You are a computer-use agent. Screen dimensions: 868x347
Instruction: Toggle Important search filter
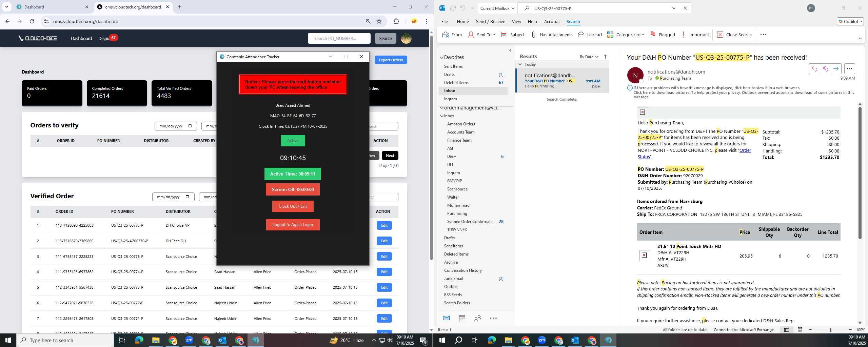(695, 35)
